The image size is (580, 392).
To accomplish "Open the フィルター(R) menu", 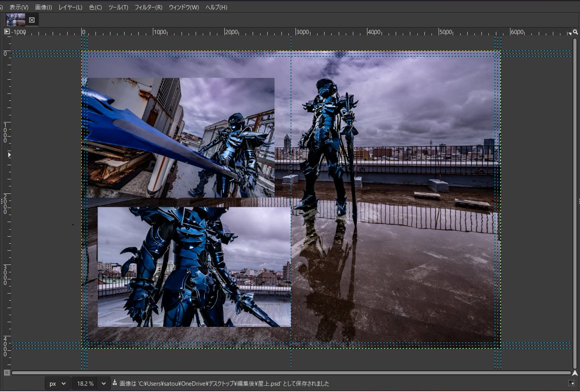I will (x=148, y=8).
